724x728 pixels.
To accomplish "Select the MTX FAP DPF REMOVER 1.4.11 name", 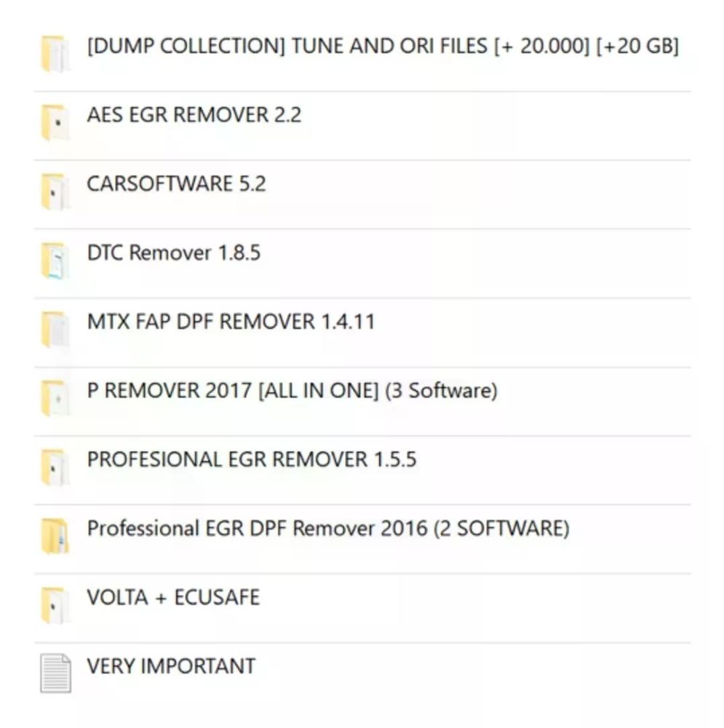I will [231, 321].
